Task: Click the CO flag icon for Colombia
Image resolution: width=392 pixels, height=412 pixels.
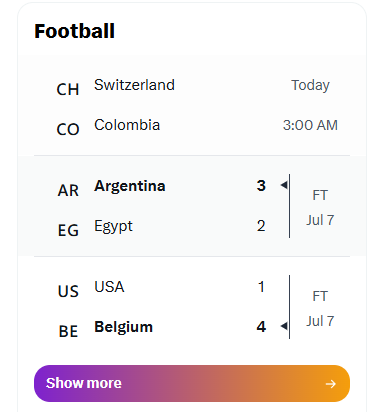Action: click(68, 129)
